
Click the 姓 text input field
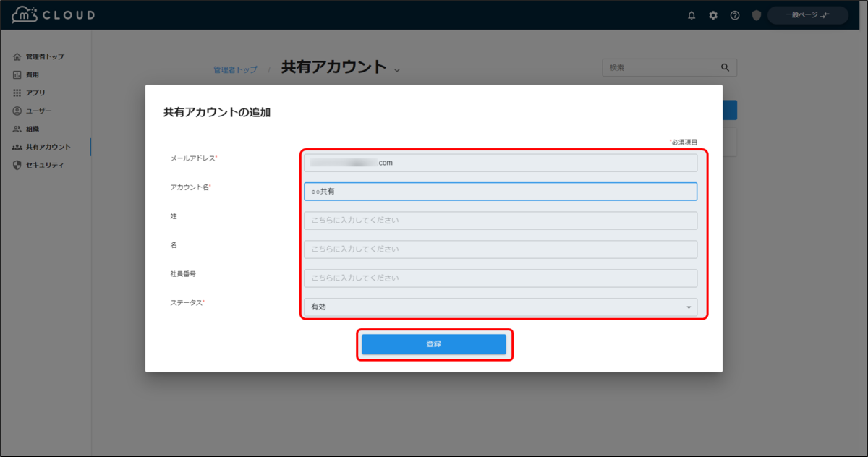coord(500,220)
